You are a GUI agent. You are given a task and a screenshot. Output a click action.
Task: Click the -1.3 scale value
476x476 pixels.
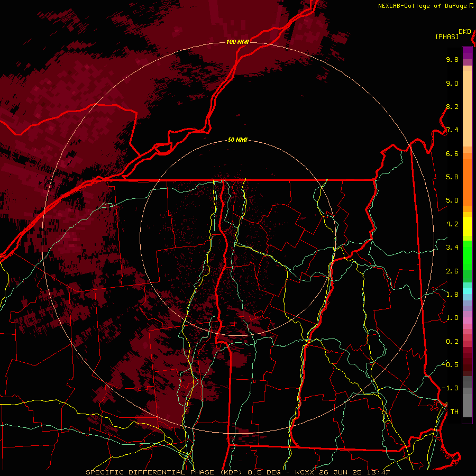coord(450,388)
